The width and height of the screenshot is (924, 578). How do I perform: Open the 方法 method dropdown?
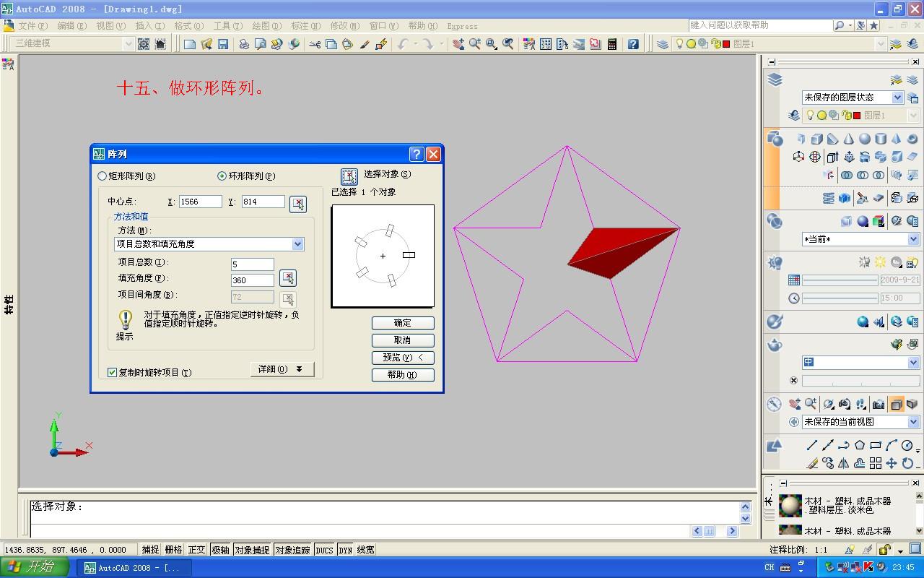[209, 244]
